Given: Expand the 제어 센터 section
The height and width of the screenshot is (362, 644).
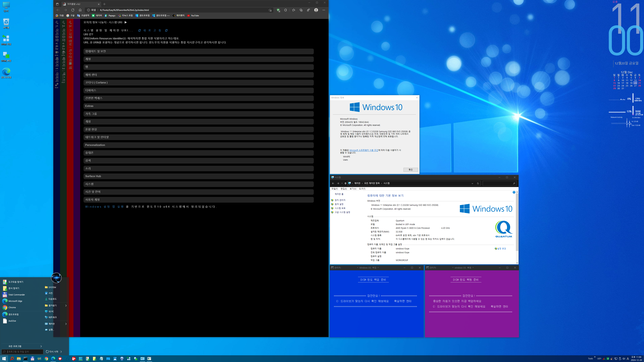Looking at the screenshot, I should pyautogui.click(x=199, y=75).
